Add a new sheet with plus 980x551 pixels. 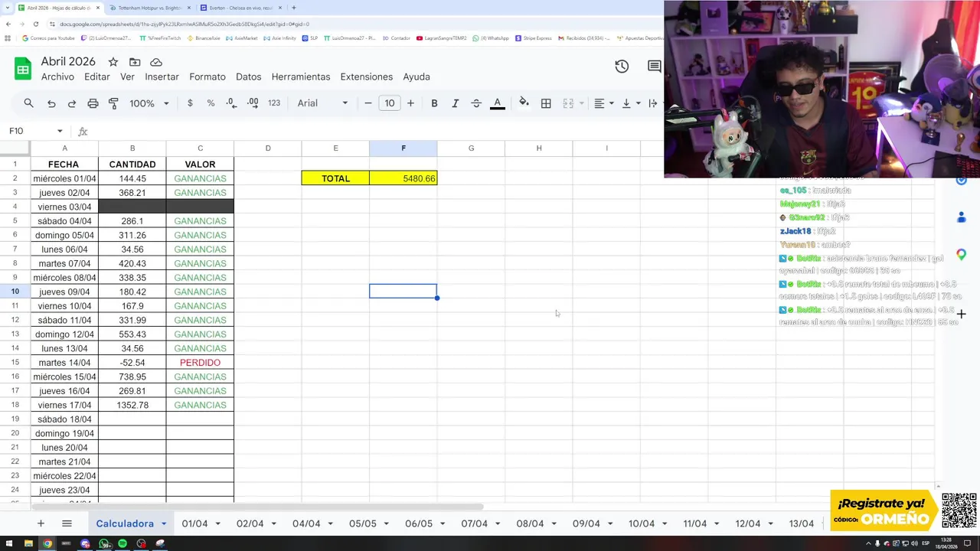click(x=41, y=523)
